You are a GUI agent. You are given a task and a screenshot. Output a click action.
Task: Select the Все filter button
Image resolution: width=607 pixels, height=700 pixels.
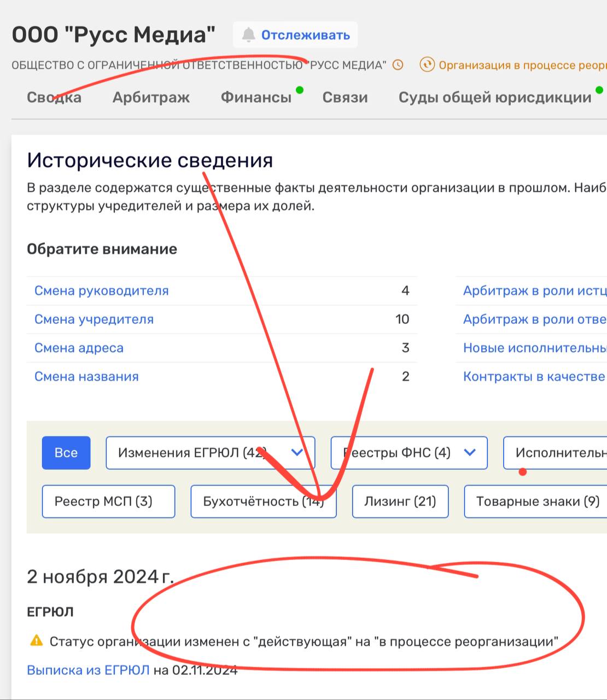click(66, 452)
